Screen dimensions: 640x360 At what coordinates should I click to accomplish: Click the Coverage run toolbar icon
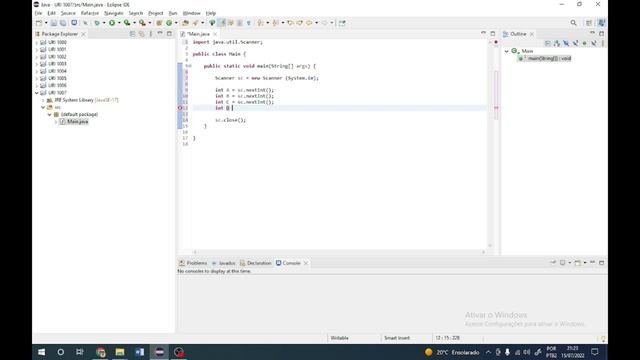(127, 23)
